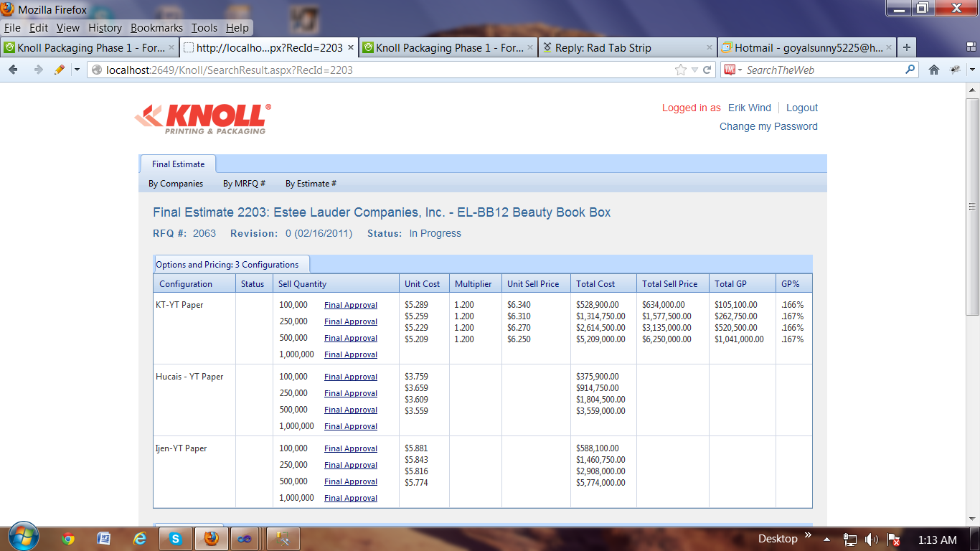Click the taskbar clock showing 1:13 AM
Image resolution: width=980 pixels, height=551 pixels.
coord(938,540)
